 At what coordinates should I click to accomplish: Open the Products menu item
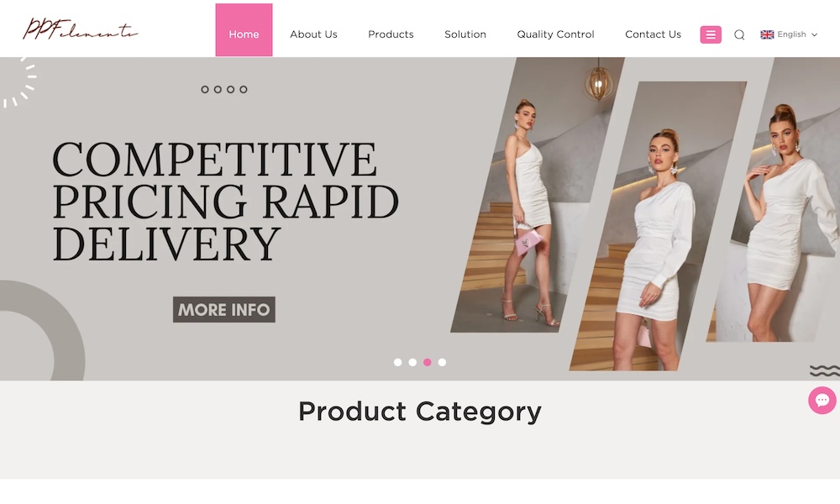coord(391,34)
